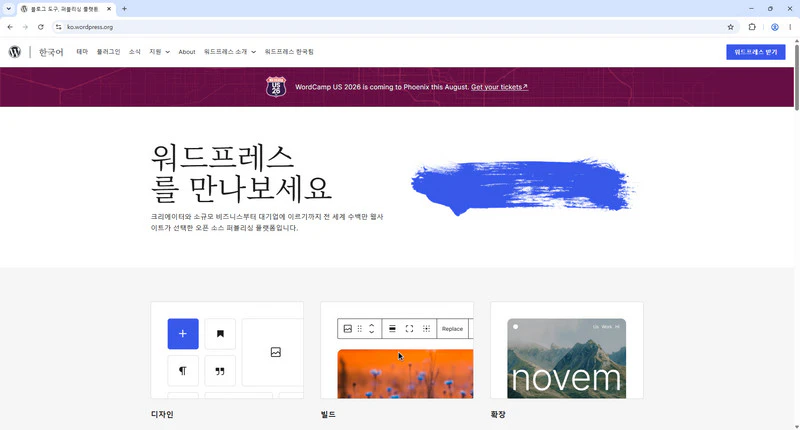Image resolution: width=800 pixels, height=430 pixels.
Task: Click the scrollbar down arrow
Action: click(x=796, y=426)
